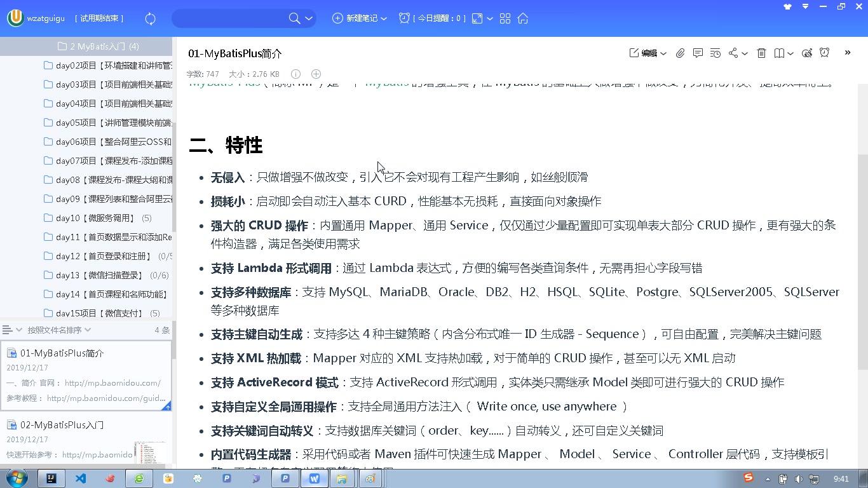The image size is (868, 488).
Task: Click volume speaker tray icon
Action: point(799,478)
